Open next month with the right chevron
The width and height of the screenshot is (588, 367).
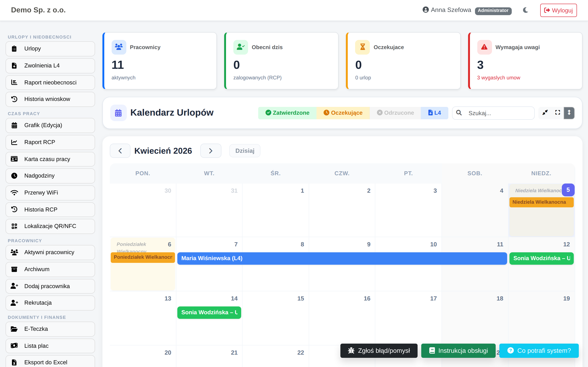coord(211,150)
